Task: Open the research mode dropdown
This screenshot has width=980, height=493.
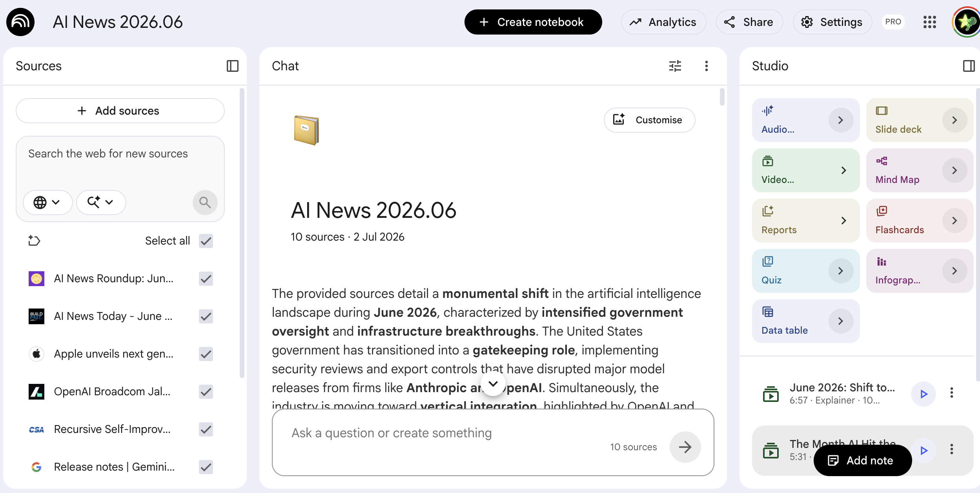Action: 101,203
